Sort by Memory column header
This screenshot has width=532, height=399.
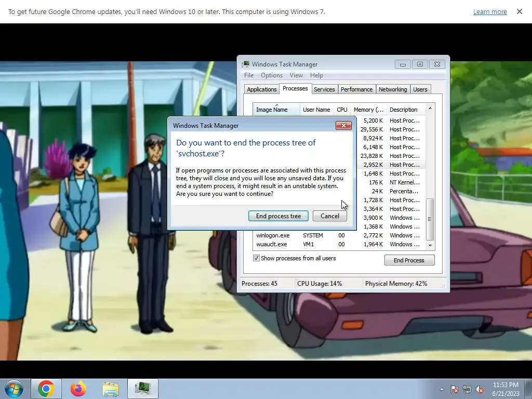point(368,110)
